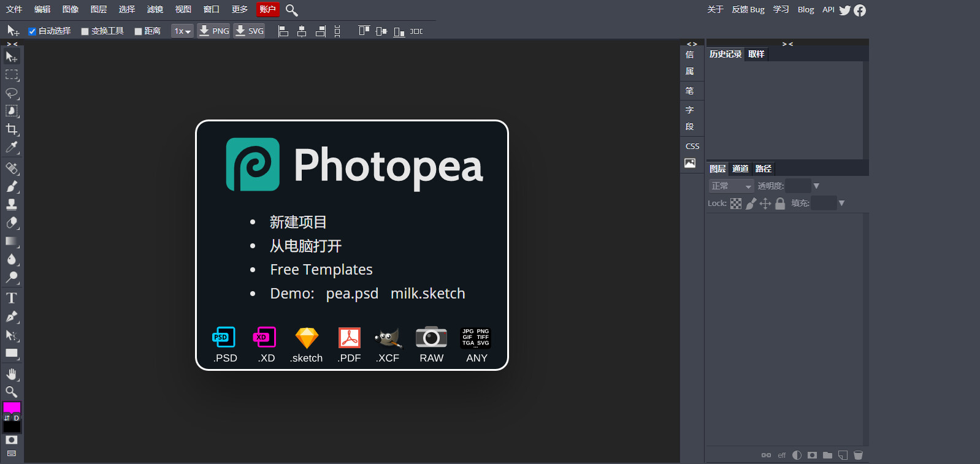Collapse the right panels with >< arrows
This screenshot has height=464, width=980.
click(x=787, y=44)
